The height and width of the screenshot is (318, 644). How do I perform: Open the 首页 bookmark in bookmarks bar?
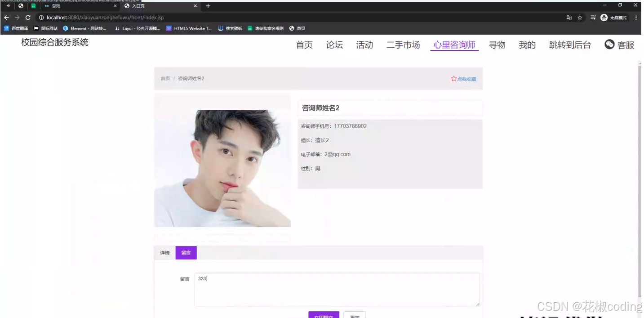297,28
